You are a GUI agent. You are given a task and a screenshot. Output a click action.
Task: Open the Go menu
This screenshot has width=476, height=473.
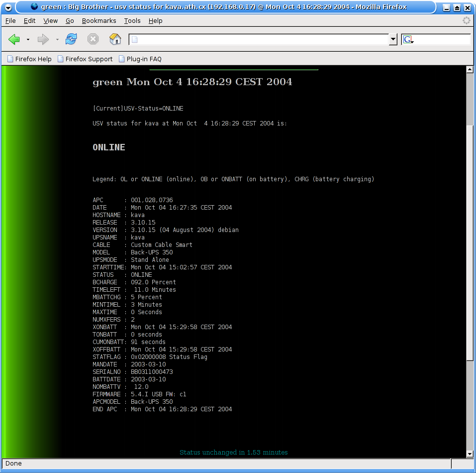coord(70,20)
